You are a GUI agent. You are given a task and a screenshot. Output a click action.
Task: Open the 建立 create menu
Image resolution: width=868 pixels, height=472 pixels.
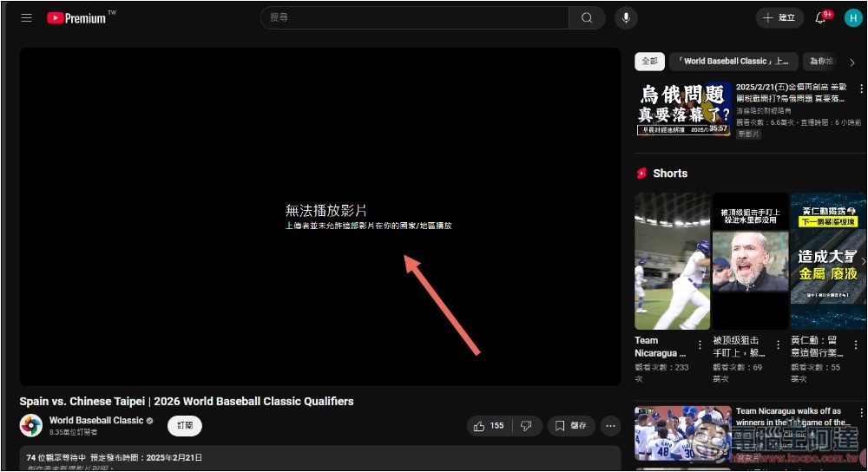(x=779, y=18)
